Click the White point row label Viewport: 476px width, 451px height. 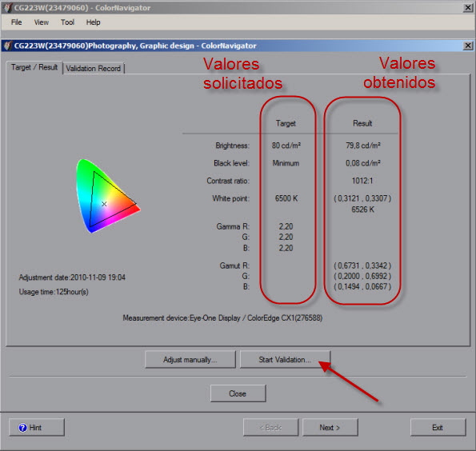point(230,198)
